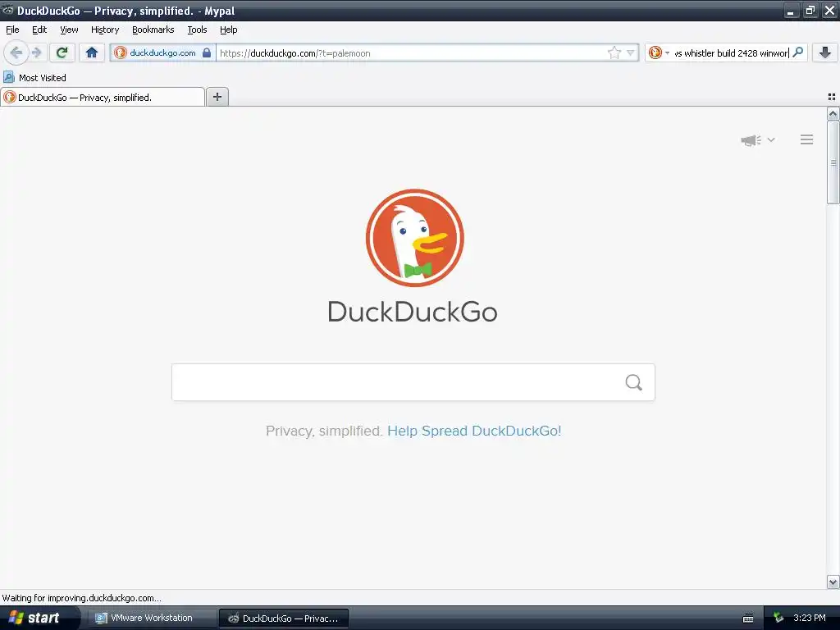Bookmark this page with the star icon
The width and height of the screenshot is (840, 630).
614,52
